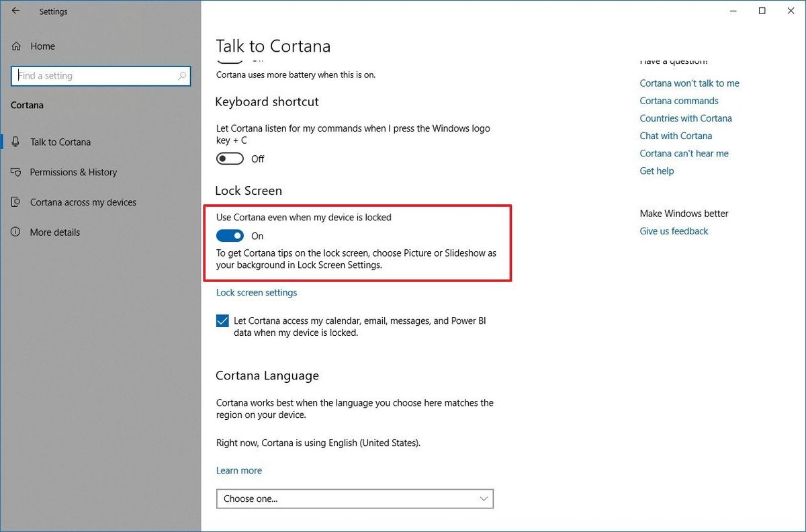Click the Permissions & History icon
Image resolution: width=806 pixels, height=532 pixels.
pyautogui.click(x=15, y=172)
